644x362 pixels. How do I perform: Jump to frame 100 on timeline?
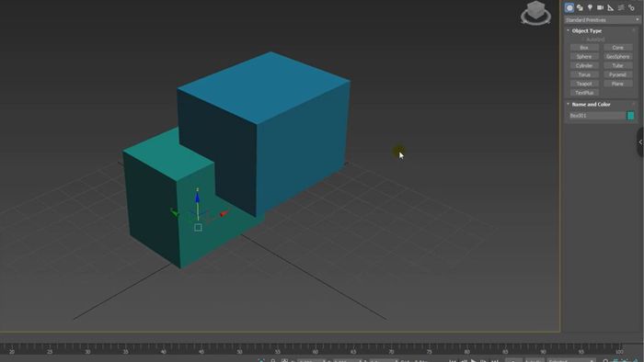[619, 351]
